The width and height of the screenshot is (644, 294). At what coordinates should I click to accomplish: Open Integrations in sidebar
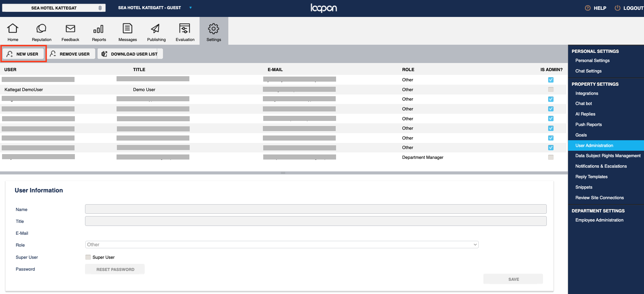click(x=587, y=93)
